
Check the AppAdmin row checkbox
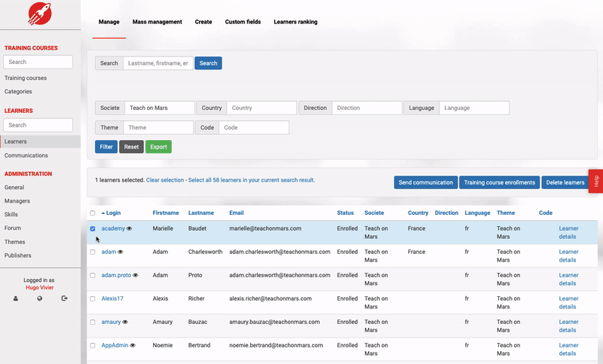tap(93, 346)
